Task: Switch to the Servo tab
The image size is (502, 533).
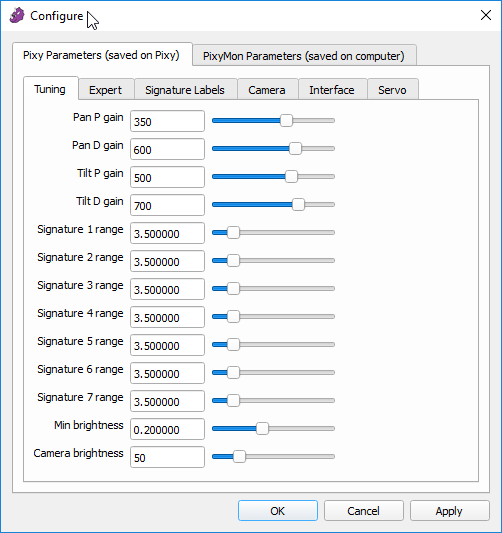Action: click(x=392, y=90)
